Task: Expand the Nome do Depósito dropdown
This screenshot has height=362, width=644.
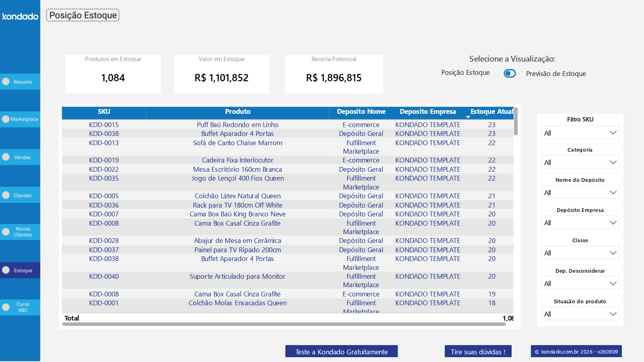Action: [x=580, y=192]
